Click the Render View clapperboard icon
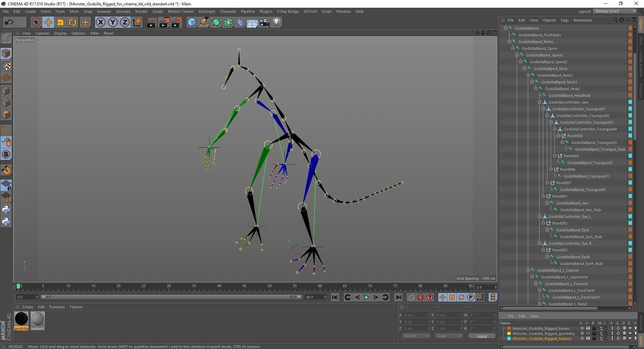 (x=151, y=23)
